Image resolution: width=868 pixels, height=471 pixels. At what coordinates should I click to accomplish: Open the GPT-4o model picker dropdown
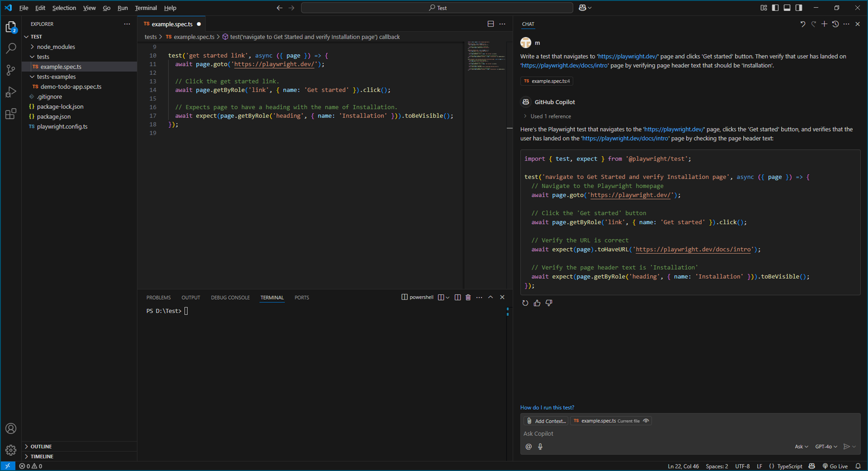click(826, 446)
